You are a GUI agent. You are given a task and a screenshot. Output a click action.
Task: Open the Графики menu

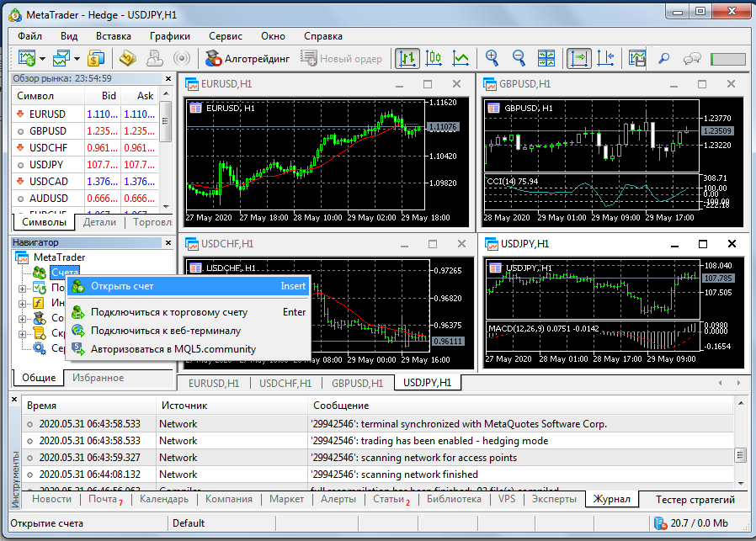170,36
